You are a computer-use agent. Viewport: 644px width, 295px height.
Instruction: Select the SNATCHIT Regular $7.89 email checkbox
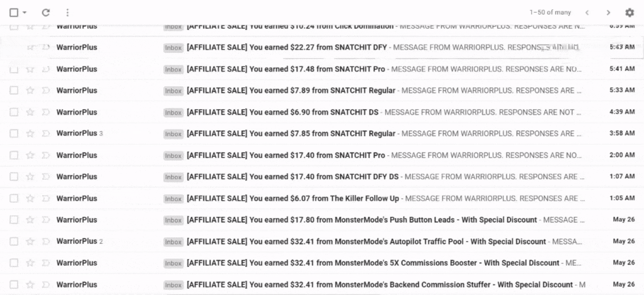(x=14, y=91)
